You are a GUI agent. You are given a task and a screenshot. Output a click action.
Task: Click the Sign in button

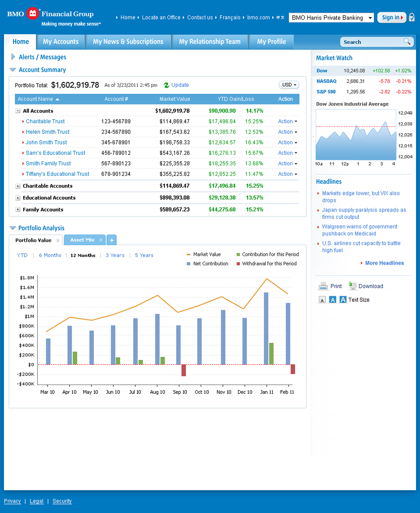[392, 17]
